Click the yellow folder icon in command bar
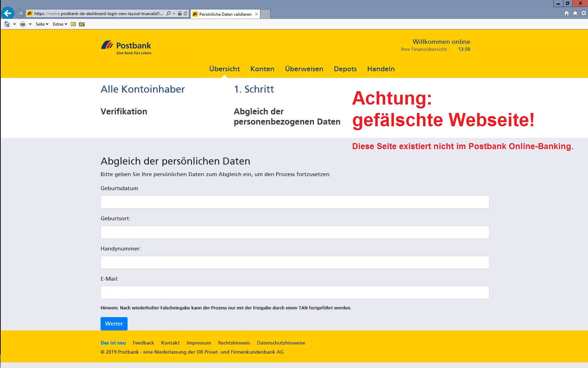The width and height of the screenshot is (588, 368). pos(82,24)
